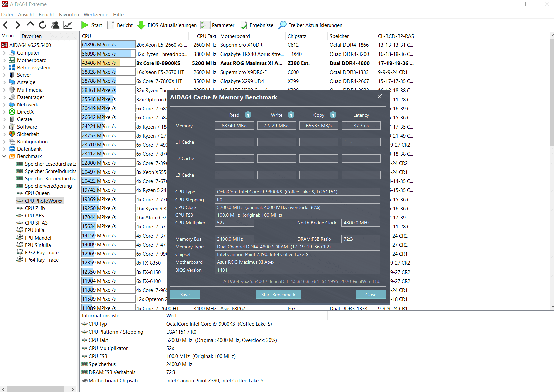Click the Copy info icon in benchmark dialog
This screenshot has height=392, width=554.
(333, 115)
